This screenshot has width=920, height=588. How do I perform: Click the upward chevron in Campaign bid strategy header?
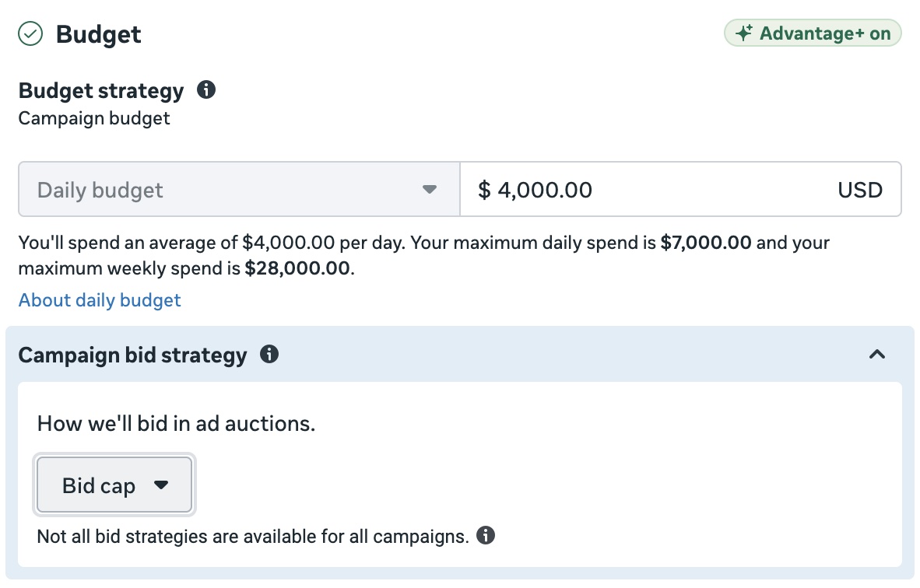877,354
